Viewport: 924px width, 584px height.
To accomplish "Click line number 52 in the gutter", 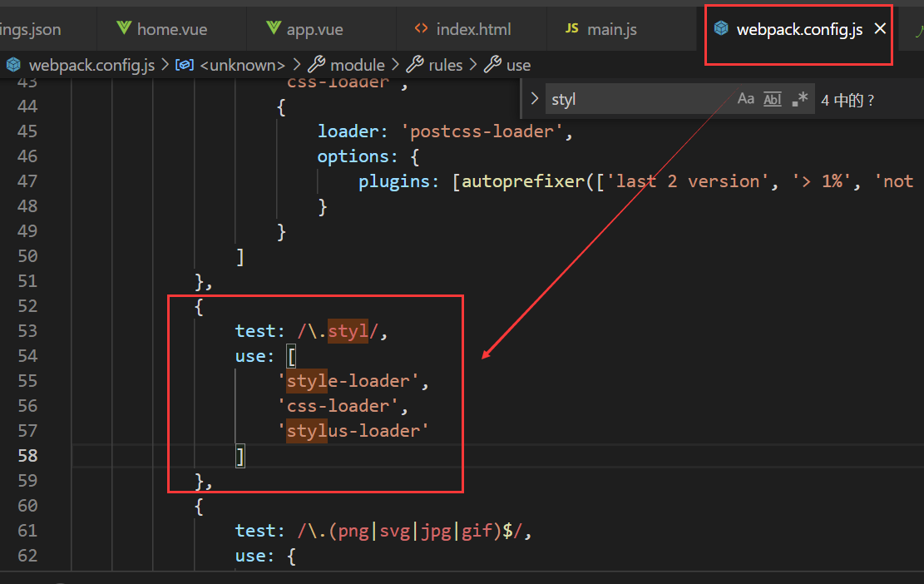I will (x=27, y=306).
